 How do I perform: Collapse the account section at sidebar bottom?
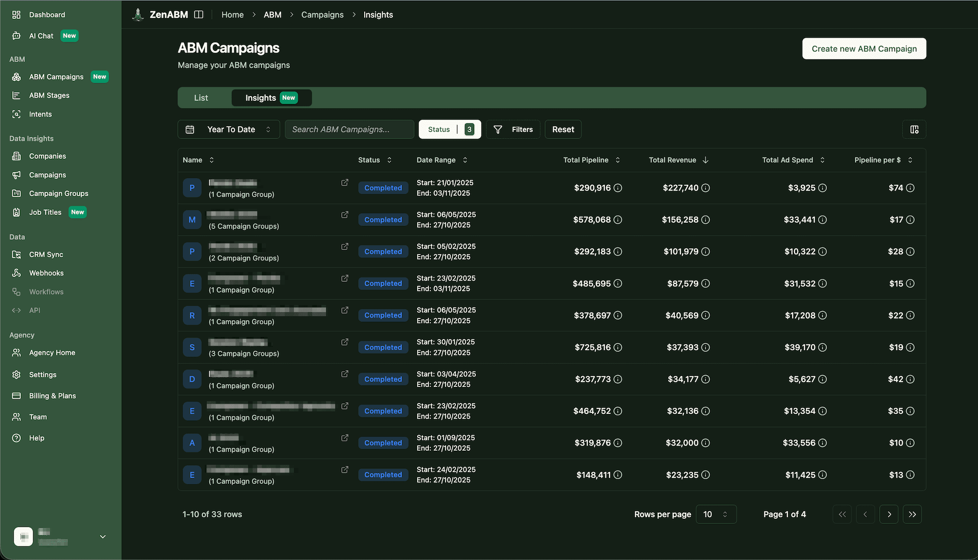pyautogui.click(x=102, y=537)
